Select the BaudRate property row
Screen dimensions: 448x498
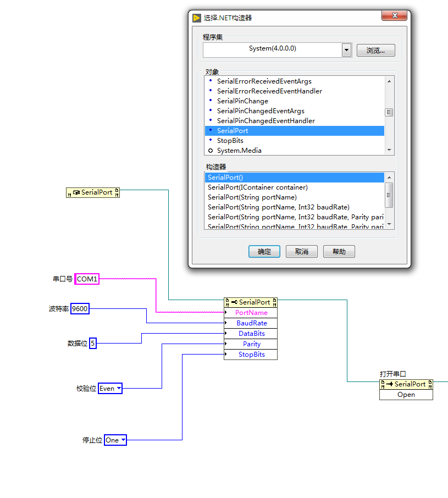click(x=251, y=323)
